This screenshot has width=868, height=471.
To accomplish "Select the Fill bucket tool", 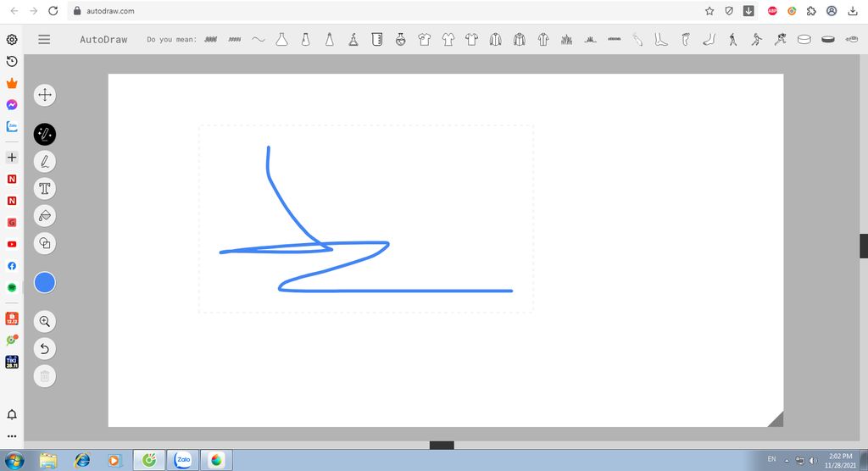I will (x=45, y=216).
